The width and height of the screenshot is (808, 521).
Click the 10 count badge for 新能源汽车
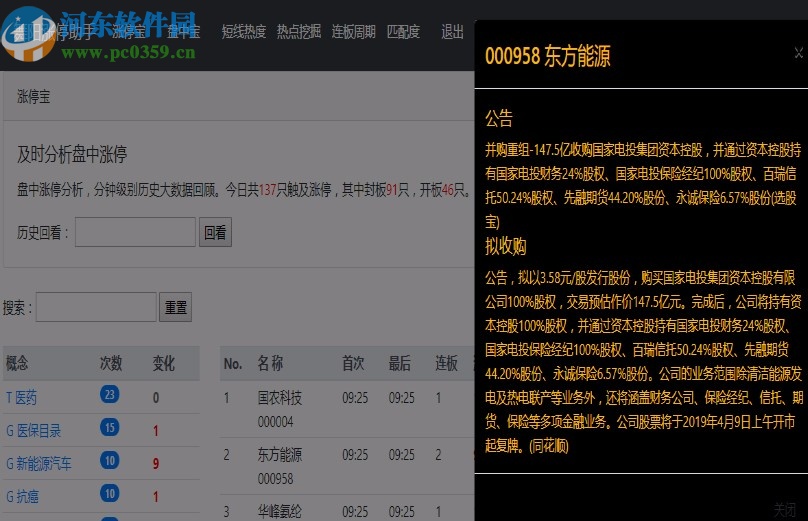click(x=110, y=461)
